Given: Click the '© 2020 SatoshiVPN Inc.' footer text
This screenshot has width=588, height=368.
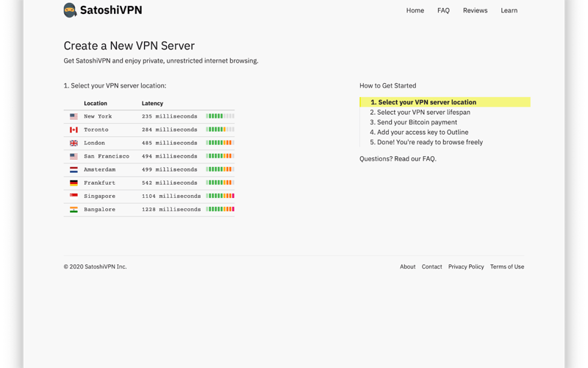Looking at the screenshot, I should pyautogui.click(x=96, y=266).
